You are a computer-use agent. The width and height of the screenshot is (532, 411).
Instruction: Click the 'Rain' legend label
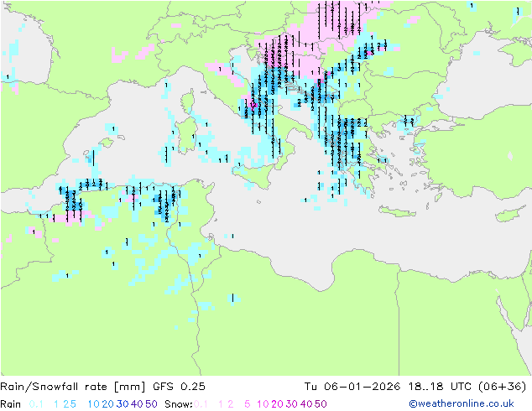pos(11,404)
